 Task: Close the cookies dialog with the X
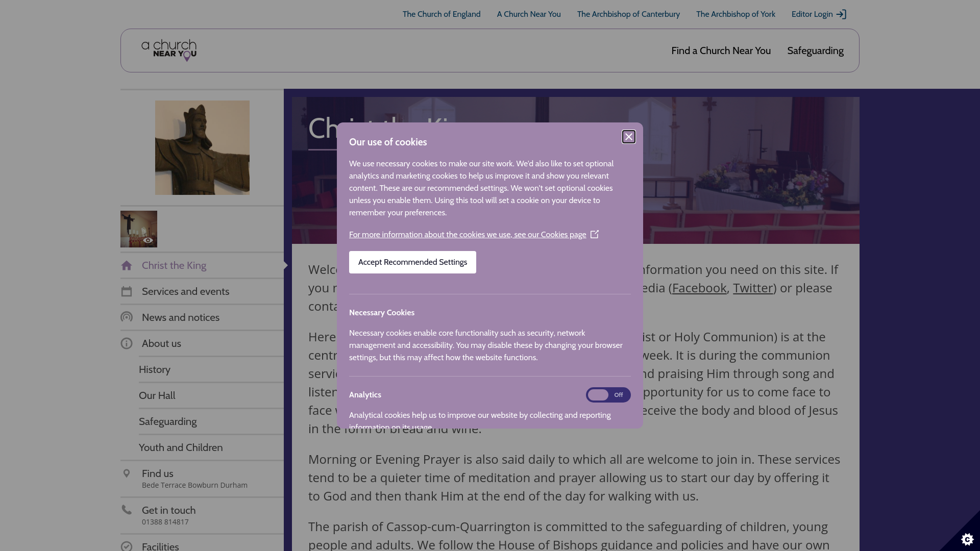coord(629,137)
